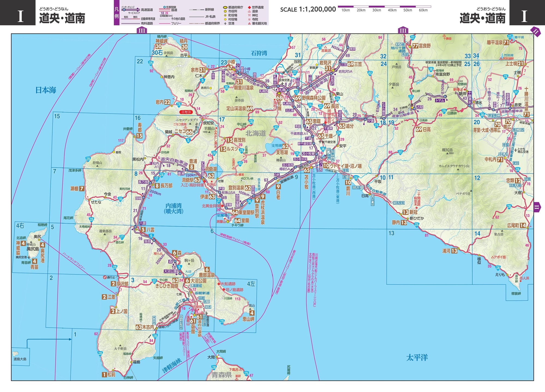Click the 襟裳岬 cape label
This screenshot has height=392, width=545.
516,293
